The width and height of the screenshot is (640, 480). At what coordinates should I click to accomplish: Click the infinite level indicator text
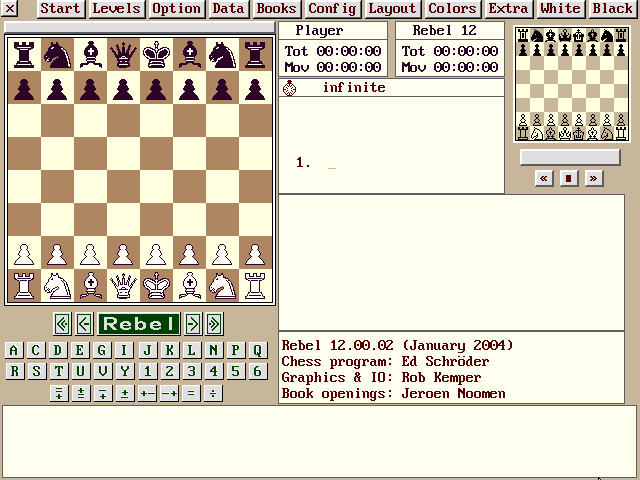point(354,87)
